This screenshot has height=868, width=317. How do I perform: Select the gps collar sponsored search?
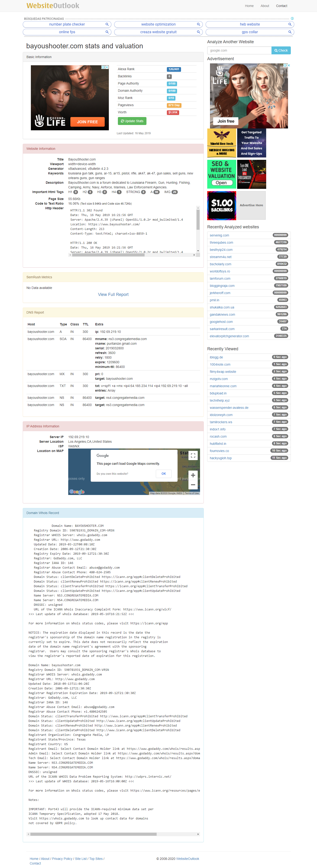250,32
